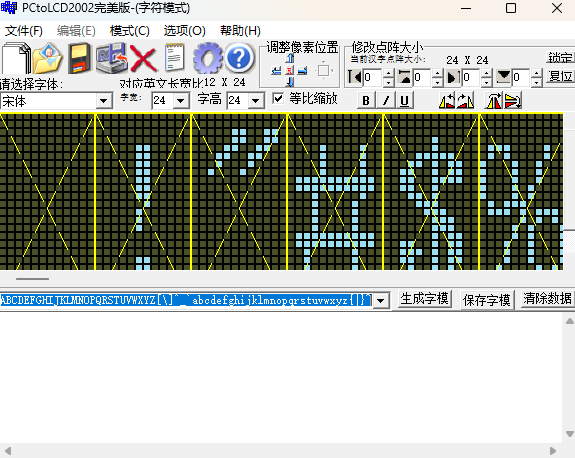Rotate glyph counterclockwise icon

point(447,100)
